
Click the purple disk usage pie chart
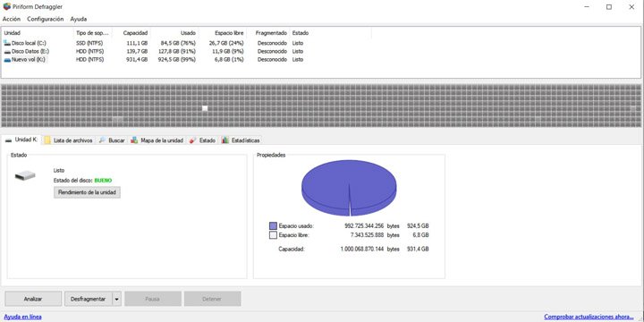(x=349, y=188)
